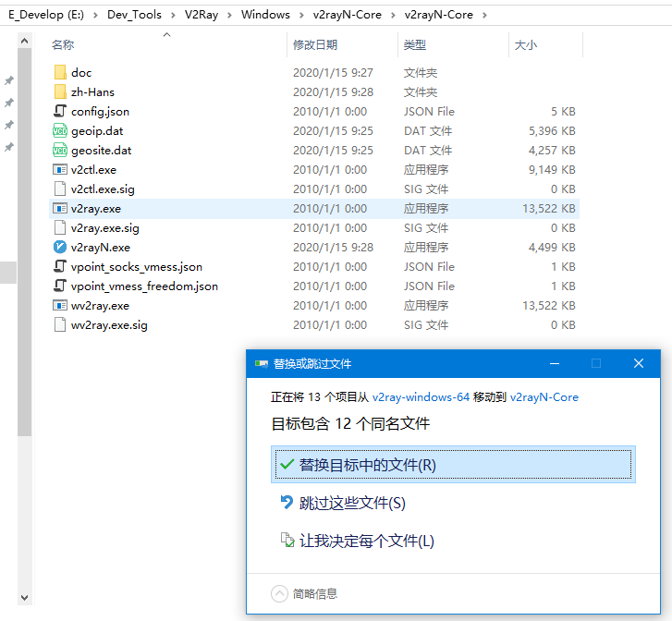Minimize the 替换或跳过文件 dialog
Image resolution: width=672 pixels, height=621 pixels.
[x=555, y=363]
